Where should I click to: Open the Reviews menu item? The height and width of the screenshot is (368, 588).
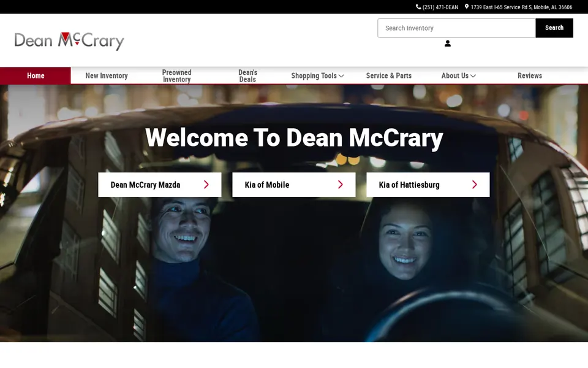pos(529,75)
